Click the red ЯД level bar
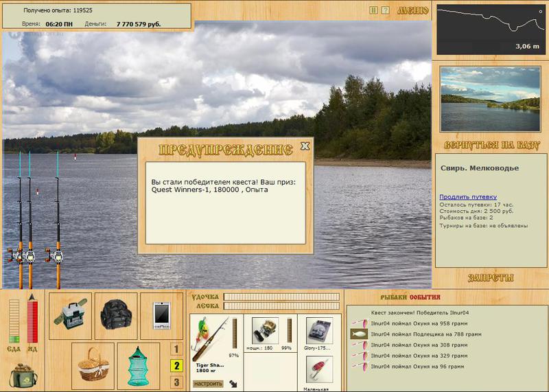The image size is (549, 392). (x=32, y=321)
